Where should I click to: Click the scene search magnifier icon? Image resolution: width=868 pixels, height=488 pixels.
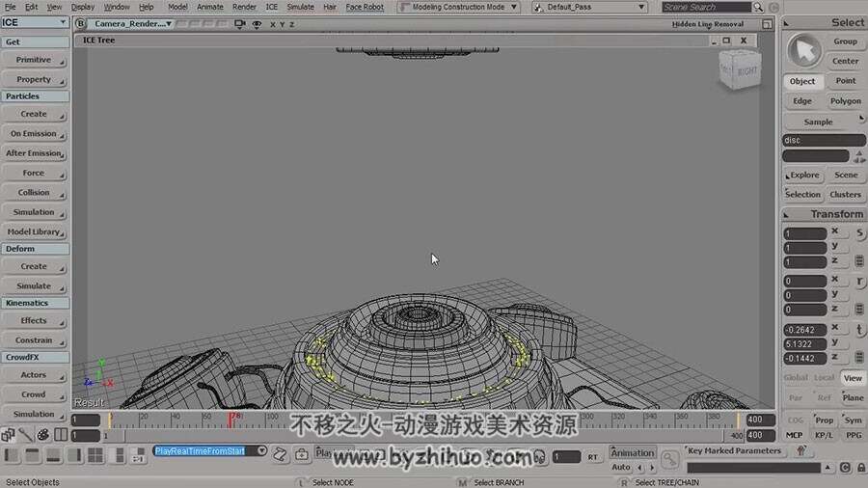758,7
